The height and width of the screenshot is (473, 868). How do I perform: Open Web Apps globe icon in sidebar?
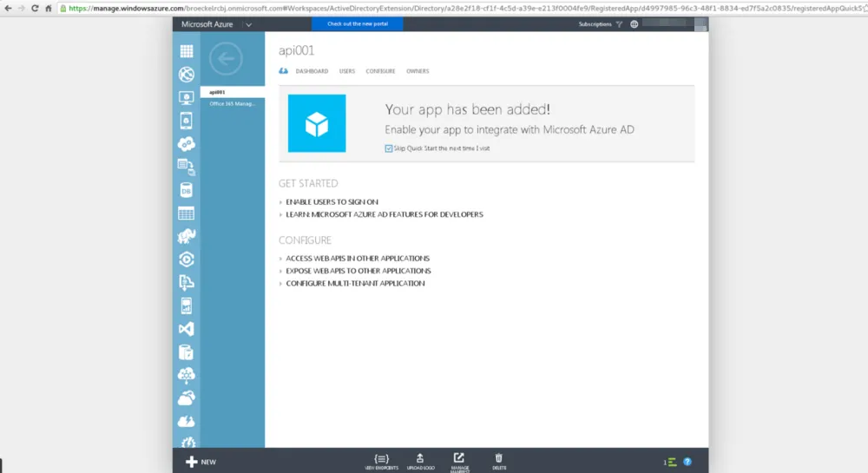coord(187,74)
